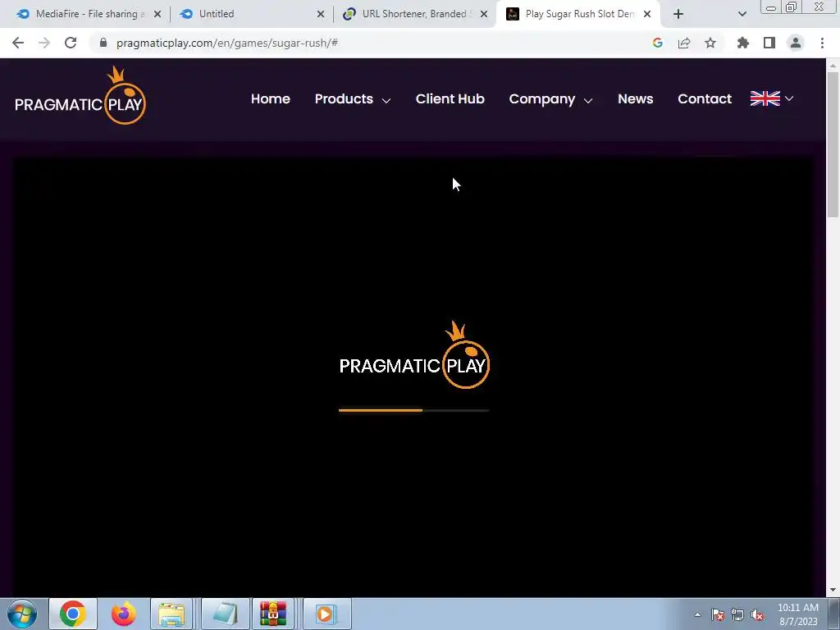Open the Action Center flag icon

coord(718,614)
